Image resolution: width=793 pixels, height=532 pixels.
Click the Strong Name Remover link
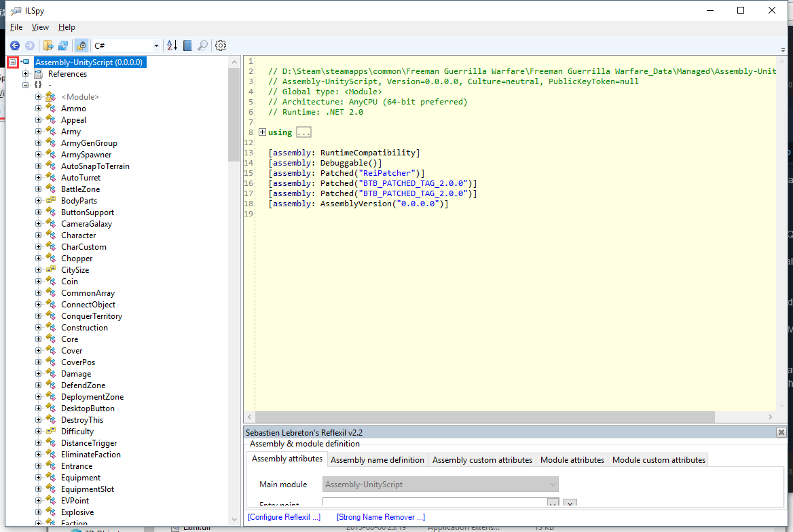tap(381, 517)
